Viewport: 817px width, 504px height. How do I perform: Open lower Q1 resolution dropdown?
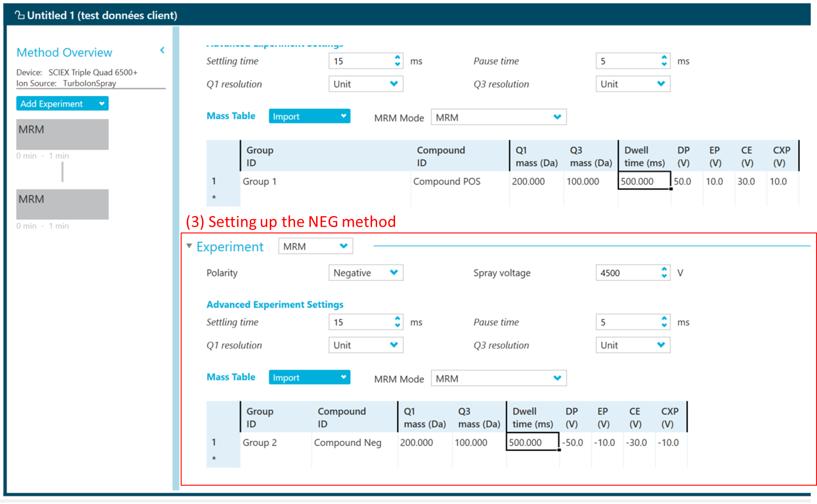[366, 345]
